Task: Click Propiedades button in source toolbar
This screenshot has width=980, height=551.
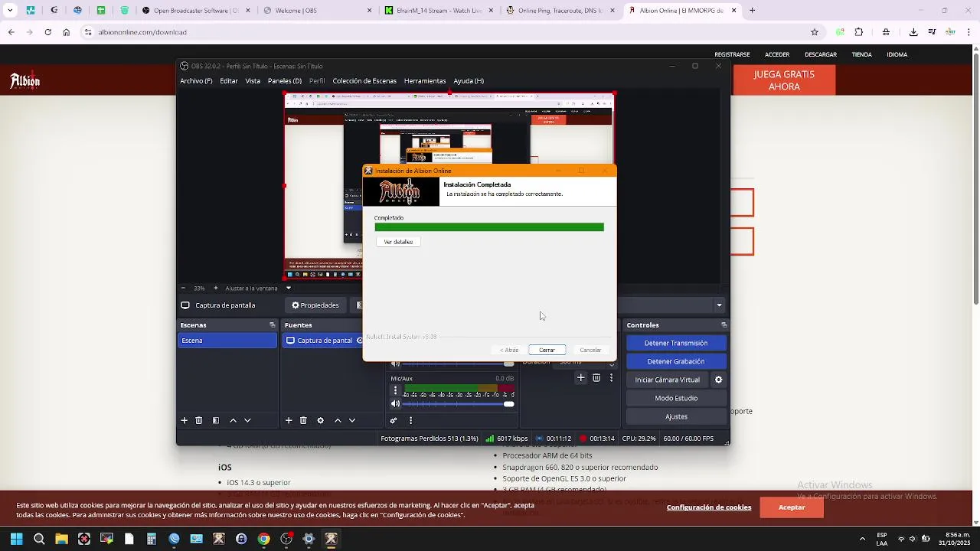Action: pos(315,305)
